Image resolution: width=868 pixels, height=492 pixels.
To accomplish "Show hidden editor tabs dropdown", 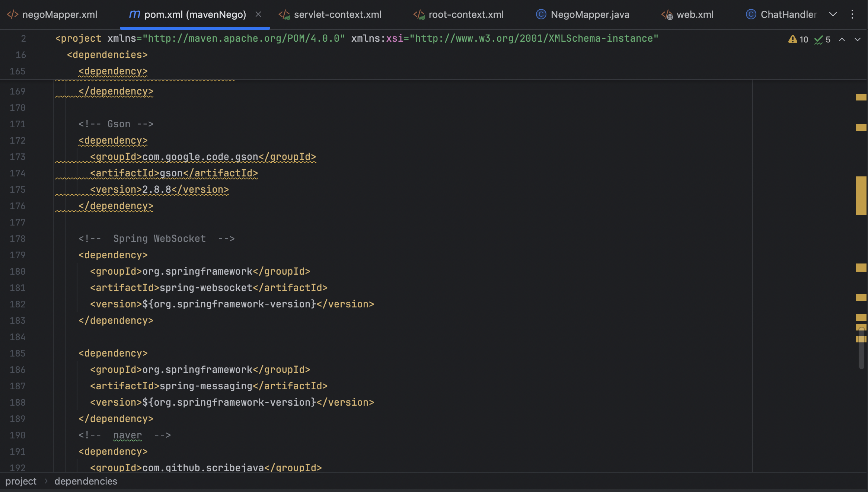I will pos(833,15).
